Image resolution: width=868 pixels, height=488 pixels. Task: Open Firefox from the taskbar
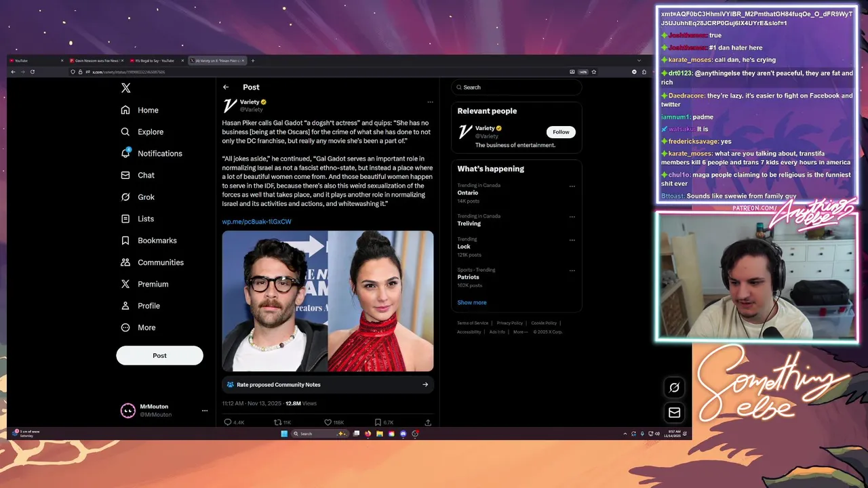point(368,434)
